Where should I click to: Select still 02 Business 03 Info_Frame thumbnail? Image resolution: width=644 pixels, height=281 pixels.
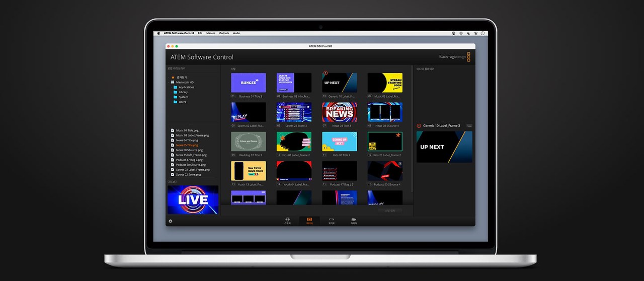coord(294,83)
